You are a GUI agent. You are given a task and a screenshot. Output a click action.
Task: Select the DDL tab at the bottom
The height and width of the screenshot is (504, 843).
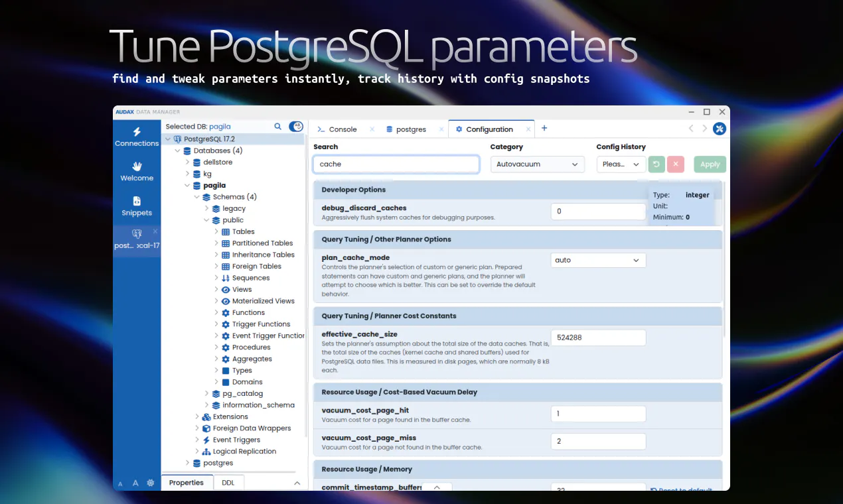coord(228,483)
